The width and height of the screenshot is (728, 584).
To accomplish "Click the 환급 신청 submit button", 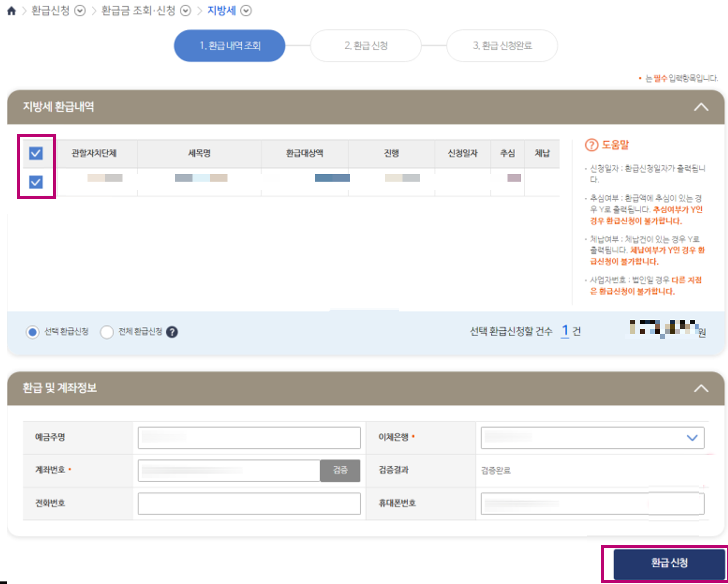I will point(669,563).
